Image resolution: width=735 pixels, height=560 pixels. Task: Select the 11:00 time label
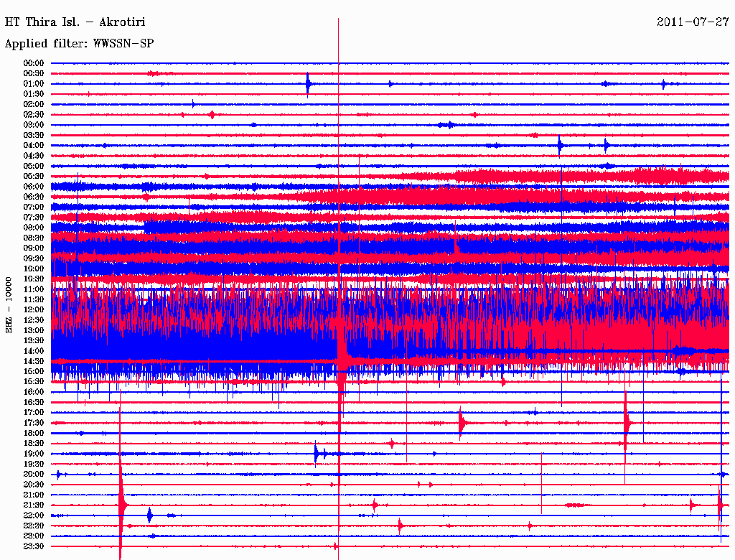coord(34,289)
